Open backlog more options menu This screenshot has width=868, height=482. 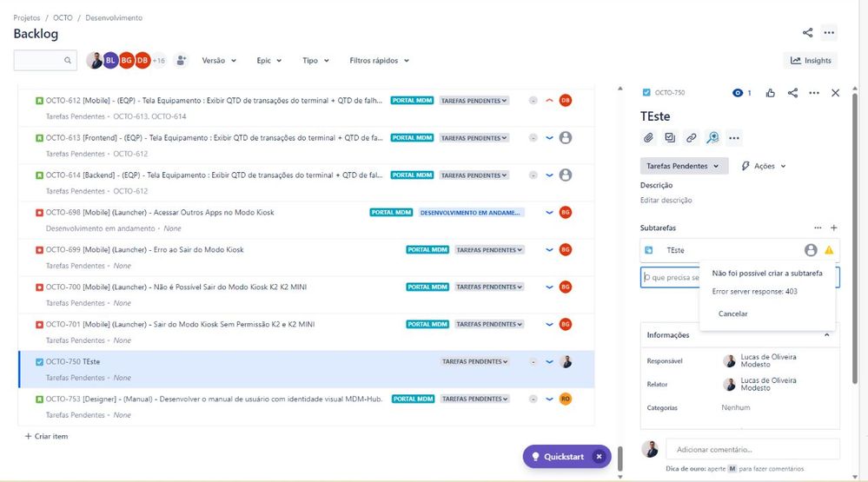[x=829, y=33]
